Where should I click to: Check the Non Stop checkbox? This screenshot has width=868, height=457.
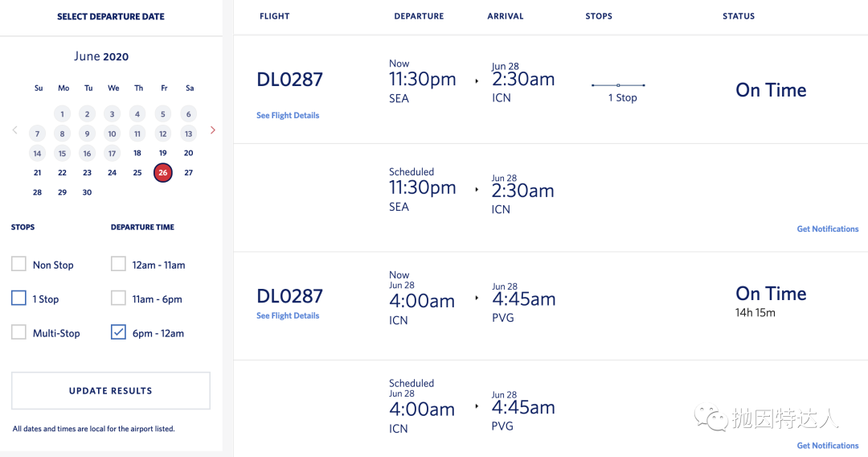(x=18, y=264)
